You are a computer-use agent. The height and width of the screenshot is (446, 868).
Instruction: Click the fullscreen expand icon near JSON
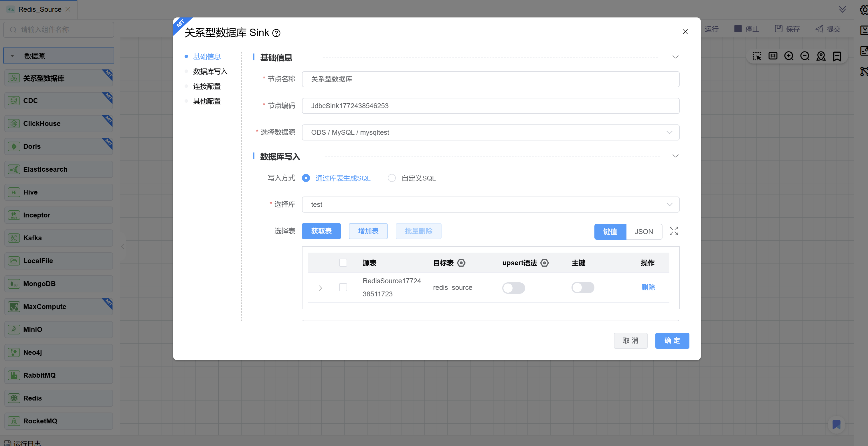point(674,231)
